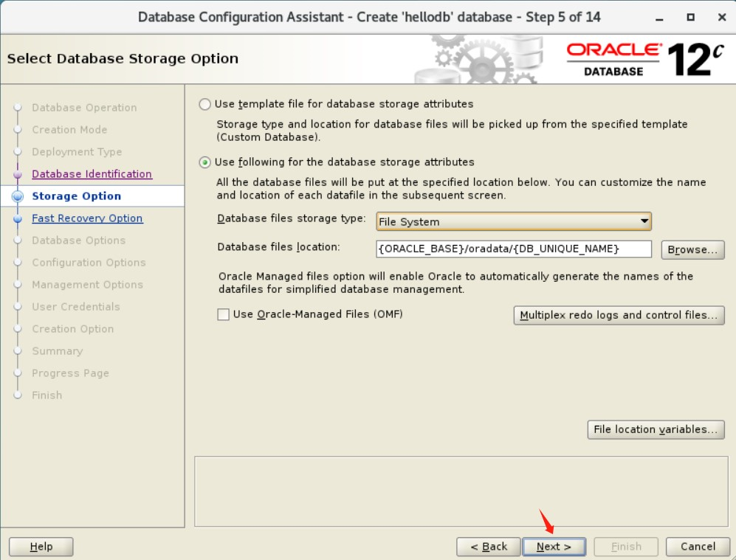Click the Database Identification step bullet icon

18,174
